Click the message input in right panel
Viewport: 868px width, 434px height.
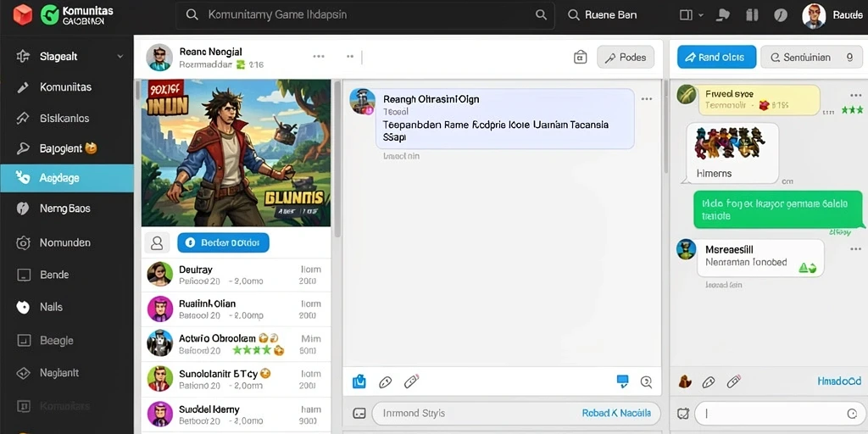click(779, 414)
